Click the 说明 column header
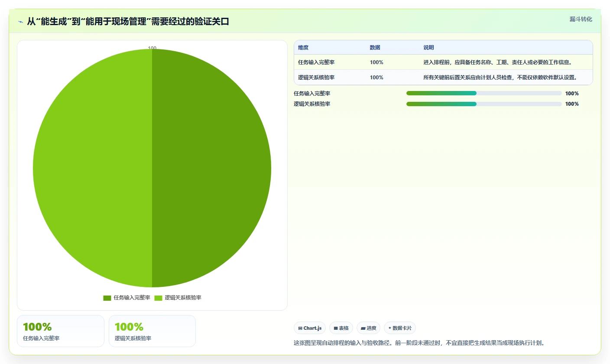 429,48
